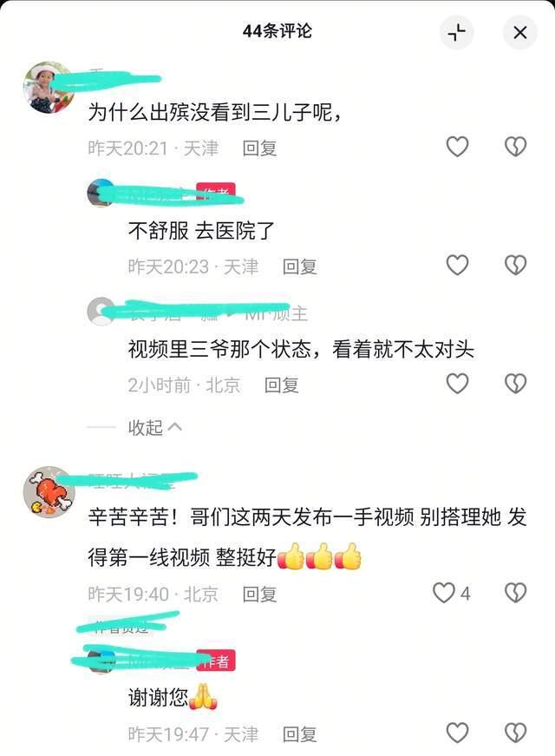Screen dimensions: 555x756
Task: Like the 谢谢您 author reply
Action: pos(457,733)
